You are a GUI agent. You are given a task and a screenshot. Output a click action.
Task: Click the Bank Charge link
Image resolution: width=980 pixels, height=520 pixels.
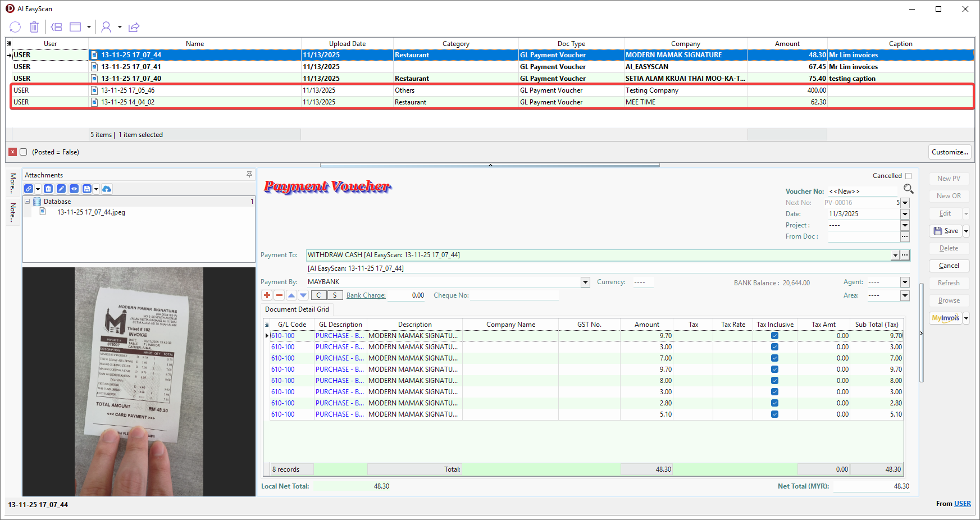pyautogui.click(x=366, y=295)
